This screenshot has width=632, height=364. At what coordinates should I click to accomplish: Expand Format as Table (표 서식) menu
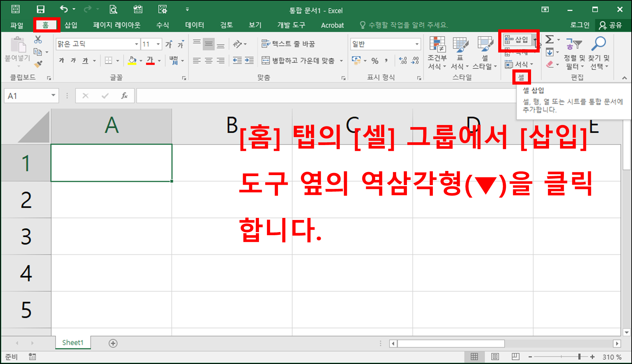[460, 52]
